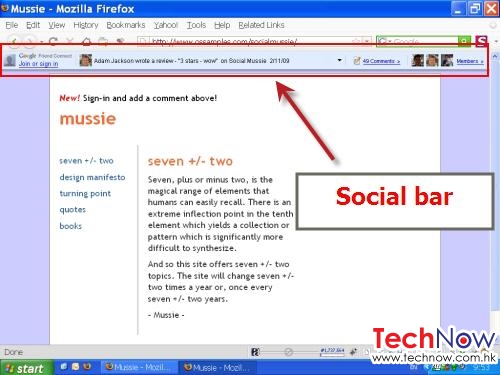Expand the social bar activity dropdown arrow
500x375 pixels.
tap(339, 60)
